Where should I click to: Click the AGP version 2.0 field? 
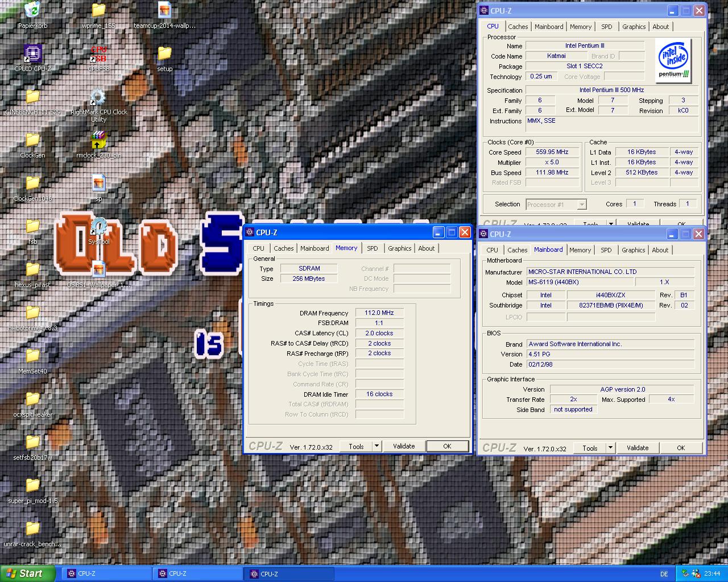pos(622,389)
